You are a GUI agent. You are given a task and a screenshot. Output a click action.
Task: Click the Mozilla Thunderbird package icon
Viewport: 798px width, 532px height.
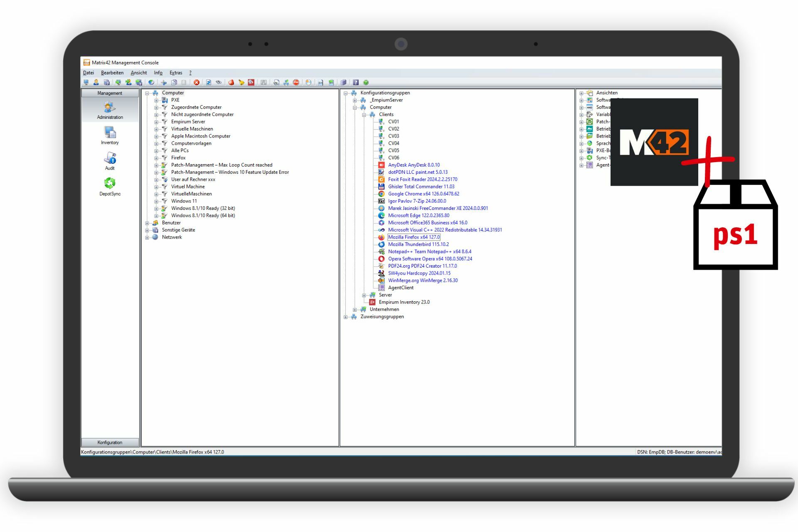(381, 244)
